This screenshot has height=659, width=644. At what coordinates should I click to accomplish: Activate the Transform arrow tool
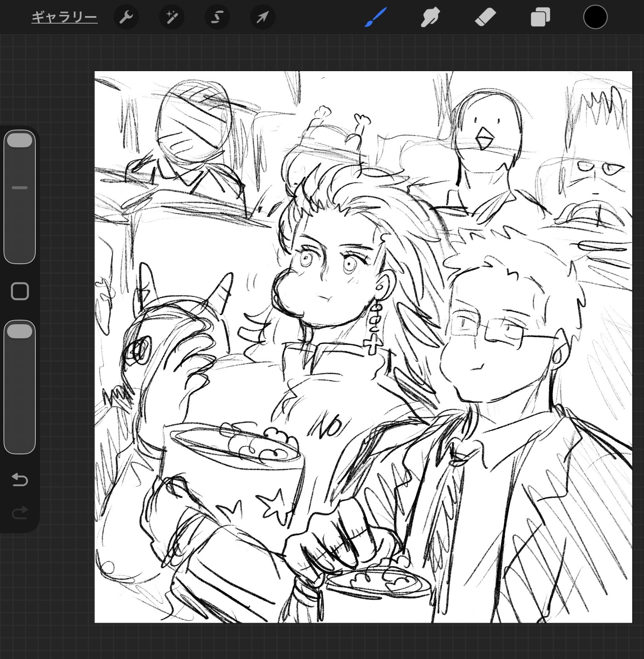263,18
